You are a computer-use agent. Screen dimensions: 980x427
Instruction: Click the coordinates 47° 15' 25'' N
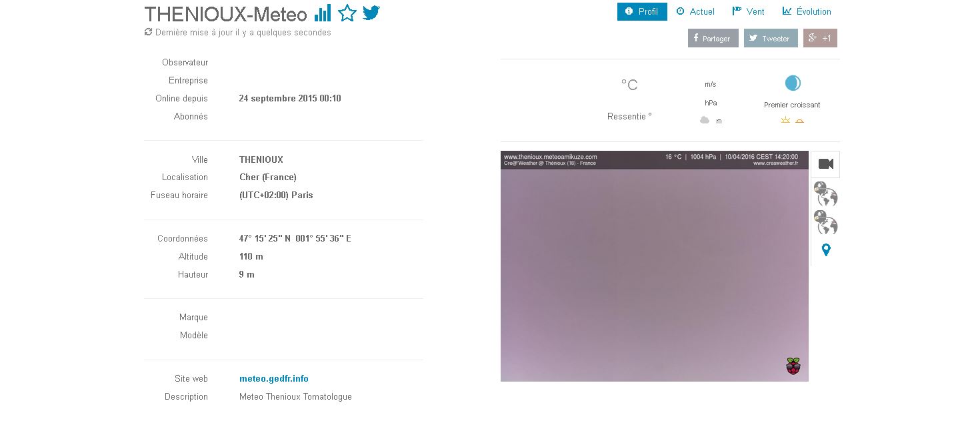pyautogui.click(x=265, y=238)
